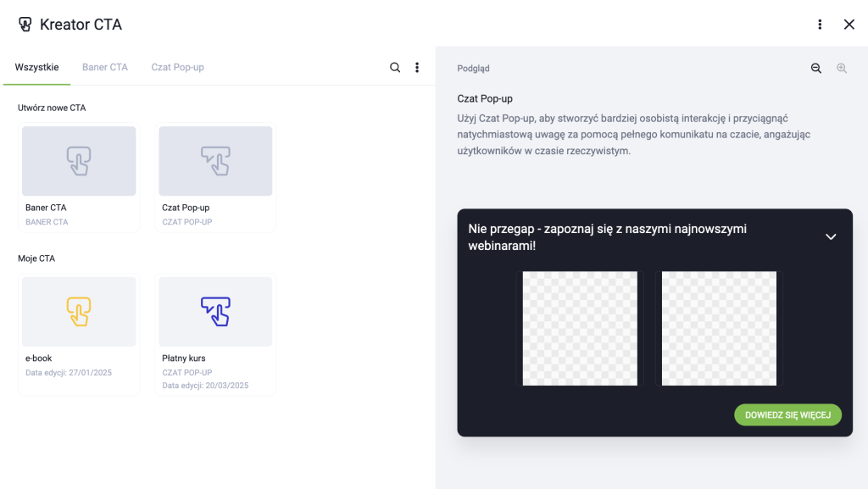The height and width of the screenshot is (489, 868).
Task: Collapse the pop-up preview with chevron
Action: pos(831,236)
